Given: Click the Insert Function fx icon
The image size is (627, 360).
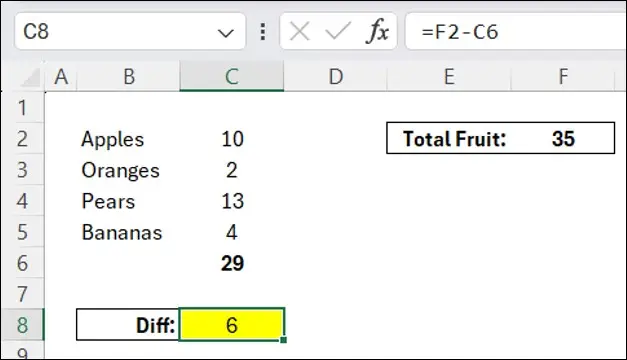Looking at the screenshot, I should click(377, 31).
